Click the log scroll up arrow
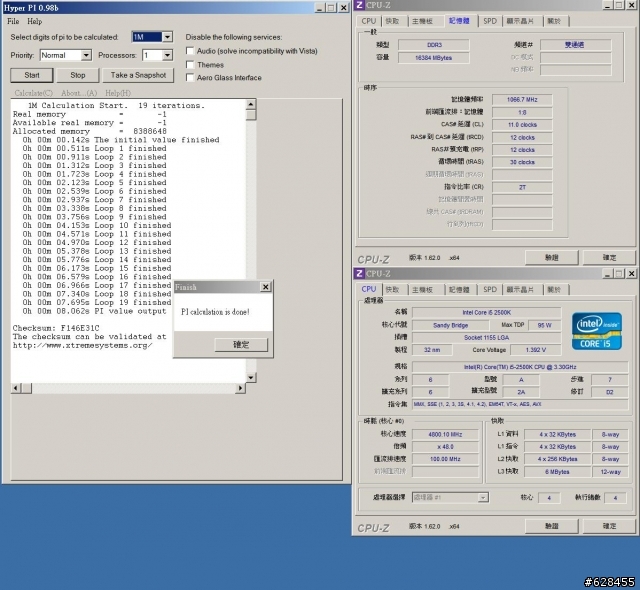The image size is (640, 590). (x=251, y=104)
